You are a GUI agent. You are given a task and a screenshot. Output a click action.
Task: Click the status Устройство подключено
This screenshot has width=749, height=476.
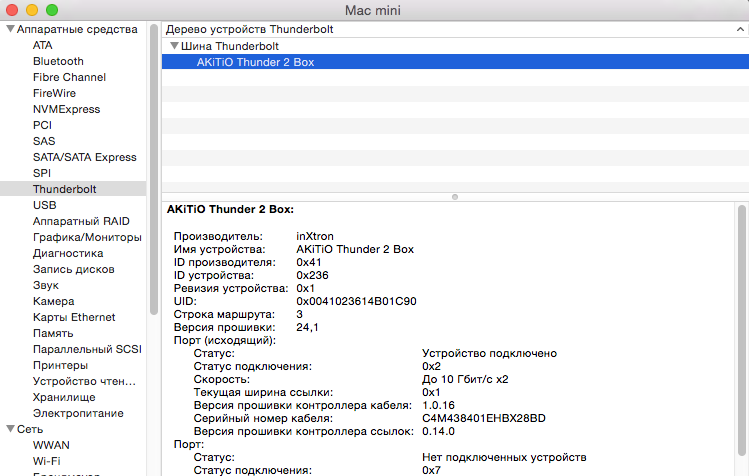[490, 353]
